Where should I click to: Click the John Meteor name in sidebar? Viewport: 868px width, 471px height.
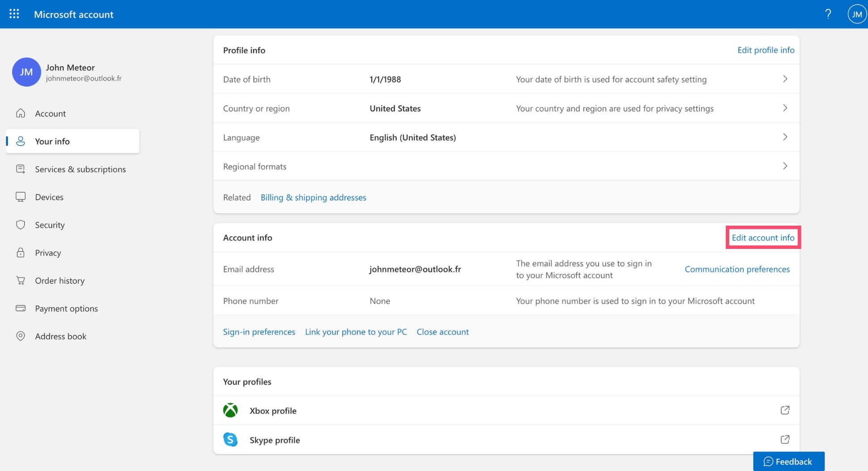pyautogui.click(x=70, y=67)
